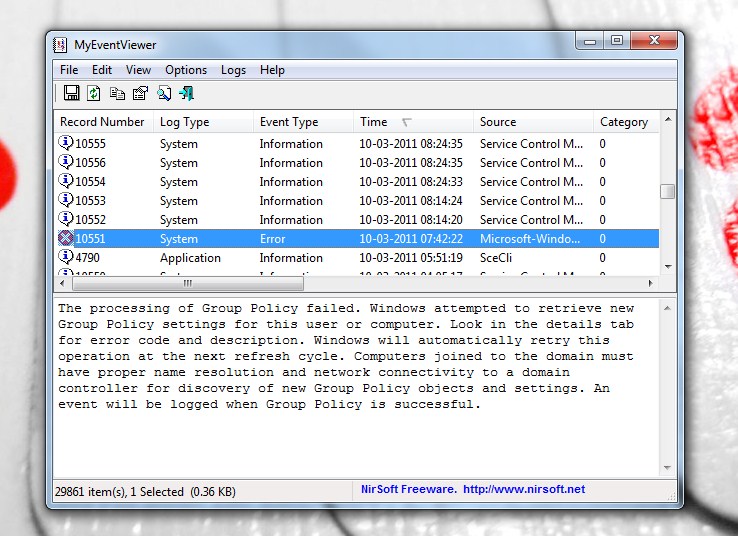Image resolution: width=738 pixels, height=536 pixels.
Task: Sort by the Source column header
Action: coord(533,122)
